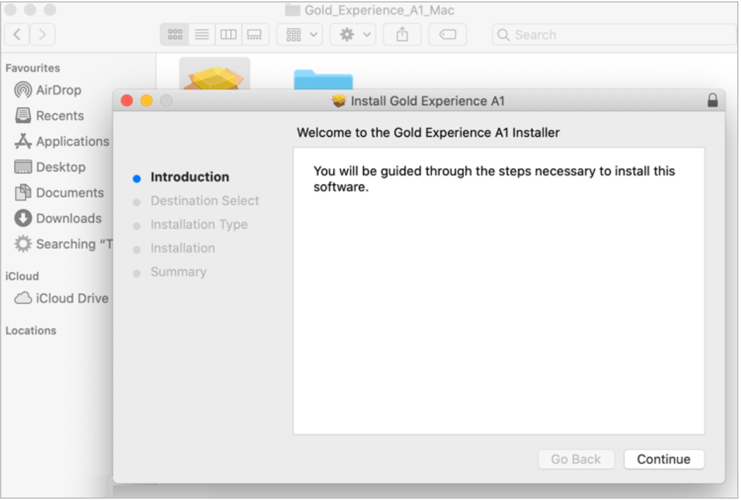741x500 pixels.
Task: Switch Finder to gallery view
Action: [255, 34]
